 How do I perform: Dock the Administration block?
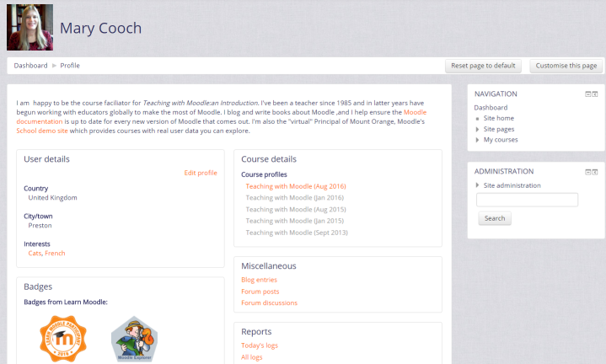(595, 172)
